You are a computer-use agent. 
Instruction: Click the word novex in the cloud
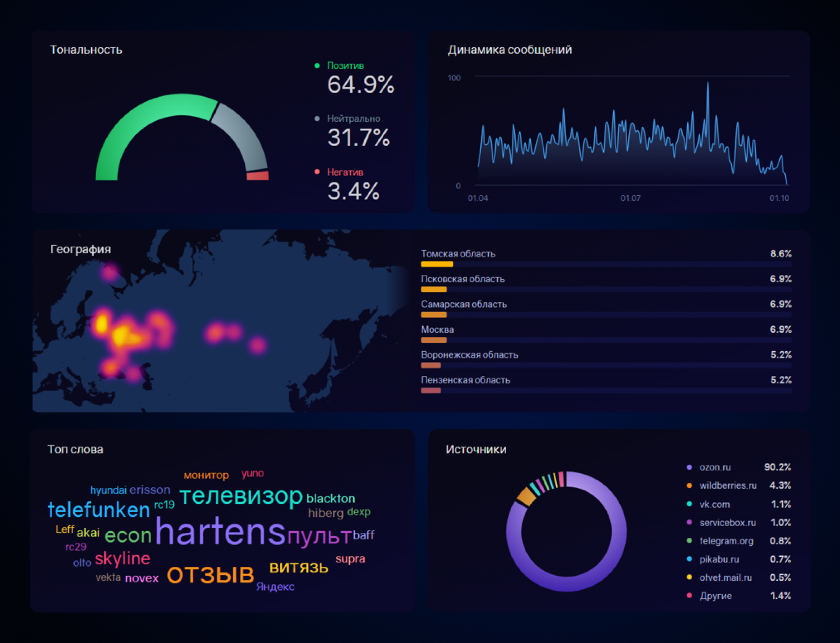pos(142,578)
